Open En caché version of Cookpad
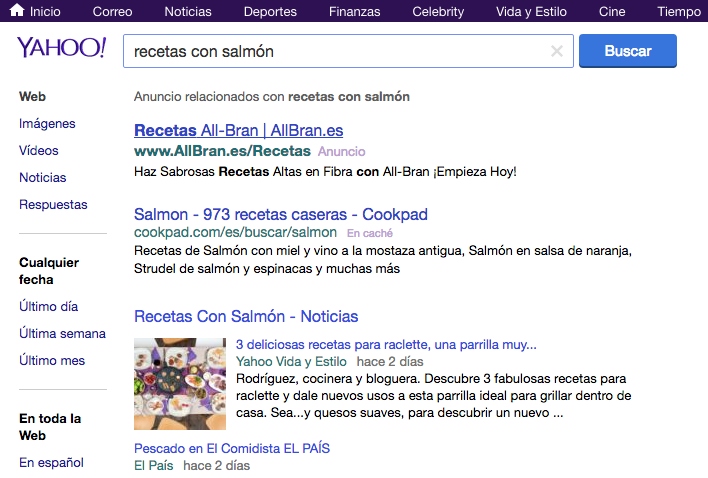 click(369, 233)
